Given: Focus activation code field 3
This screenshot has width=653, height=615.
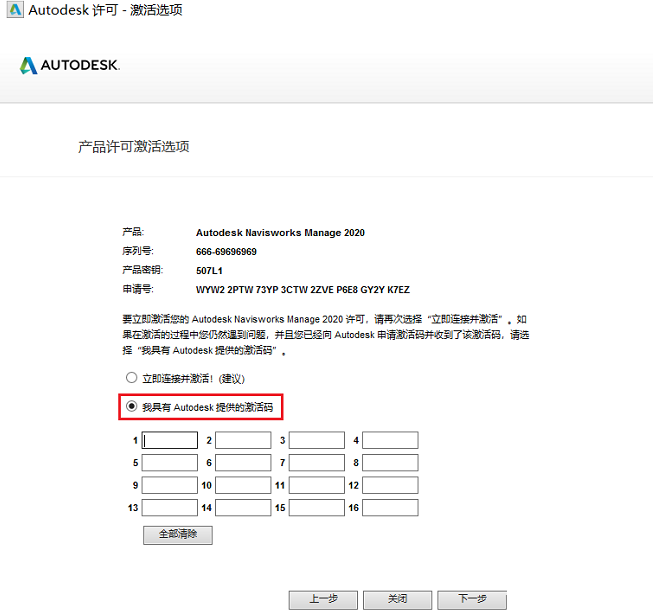Looking at the screenshot, I should pos(317,440).
